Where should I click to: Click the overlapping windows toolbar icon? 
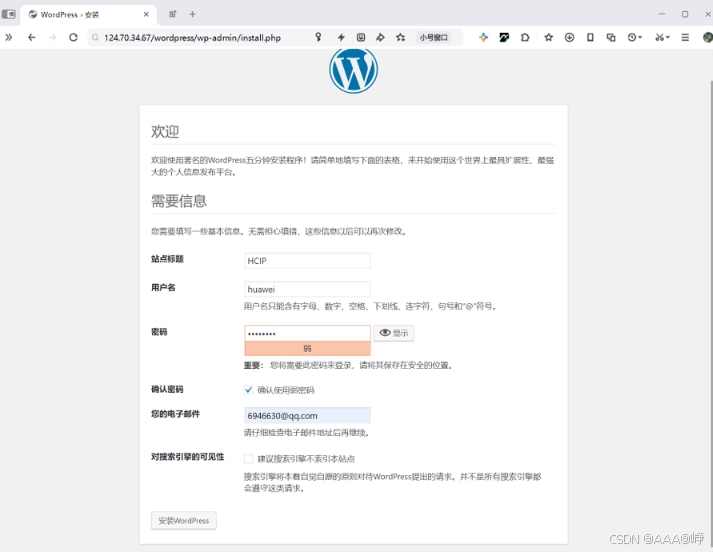(x=611, y=37)
